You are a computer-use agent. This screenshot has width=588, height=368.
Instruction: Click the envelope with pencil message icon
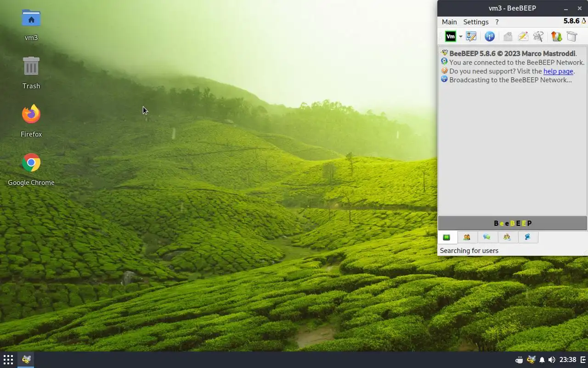[523, 36]
